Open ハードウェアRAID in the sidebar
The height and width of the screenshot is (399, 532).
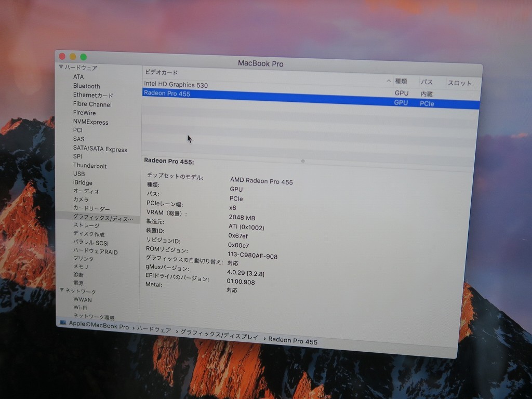(x=96, y=251)
